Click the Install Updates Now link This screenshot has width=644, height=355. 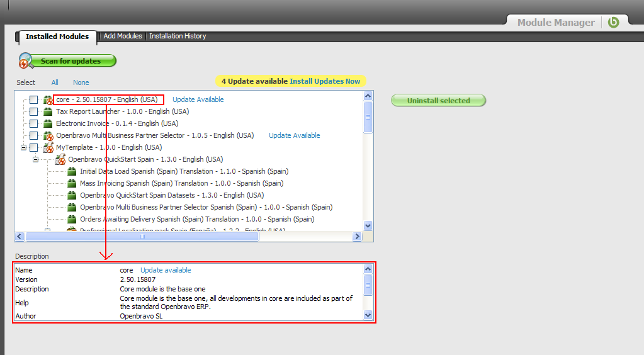tap(324, 81)
